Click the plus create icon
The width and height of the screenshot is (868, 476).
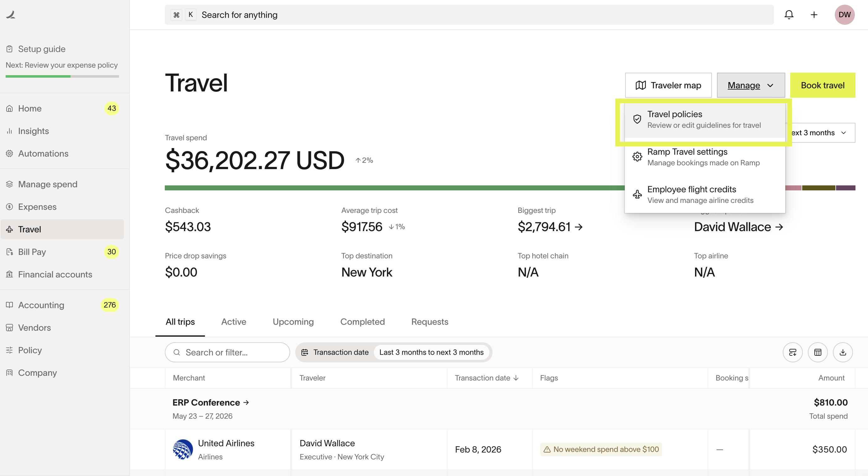click(x=814, y=15)
